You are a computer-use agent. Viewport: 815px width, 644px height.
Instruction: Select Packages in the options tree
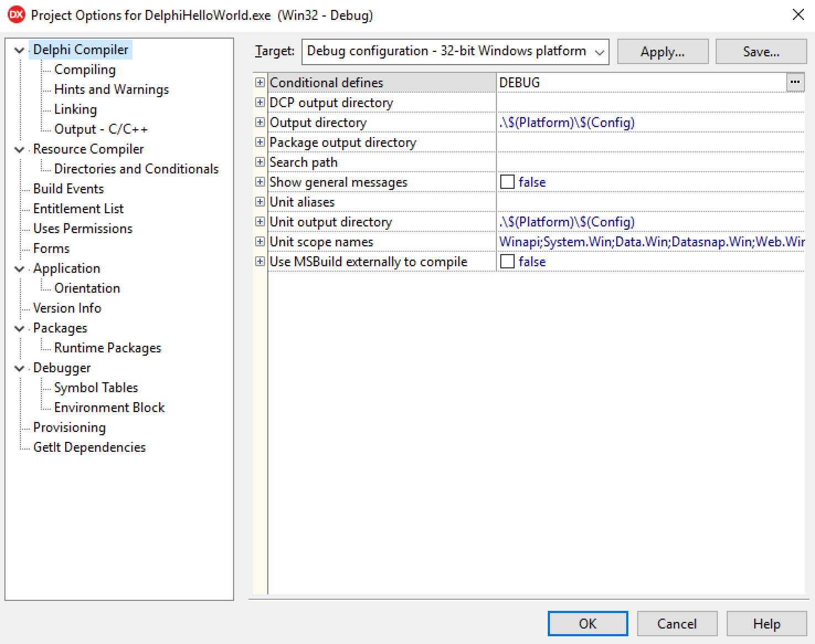(x=60, y=328)
